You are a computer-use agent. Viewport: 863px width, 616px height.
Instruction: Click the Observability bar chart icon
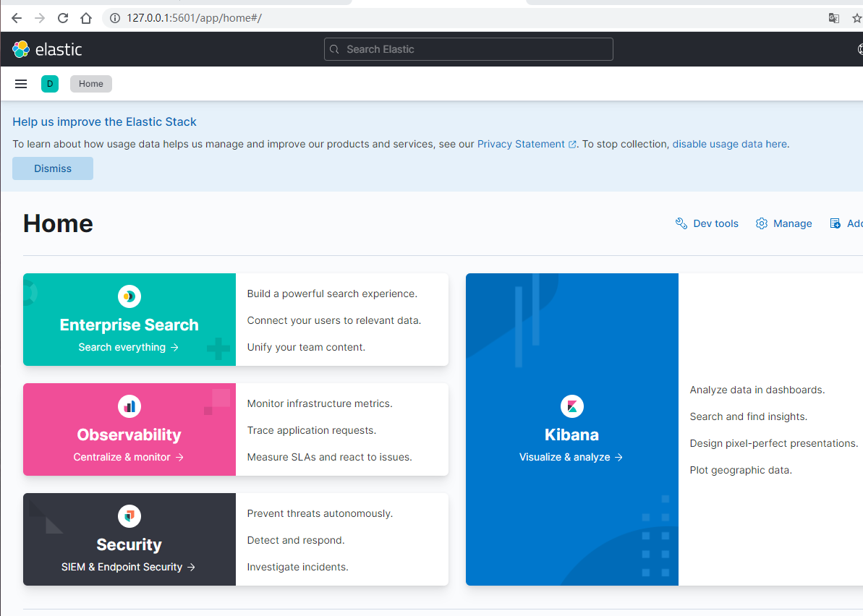coord(129,406)
